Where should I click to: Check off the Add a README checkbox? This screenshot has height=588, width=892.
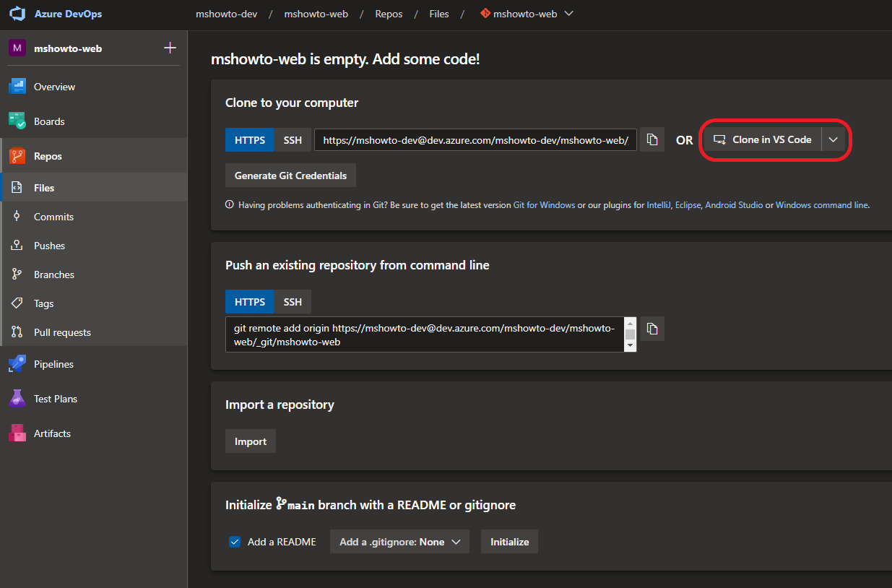pos(235,542)
